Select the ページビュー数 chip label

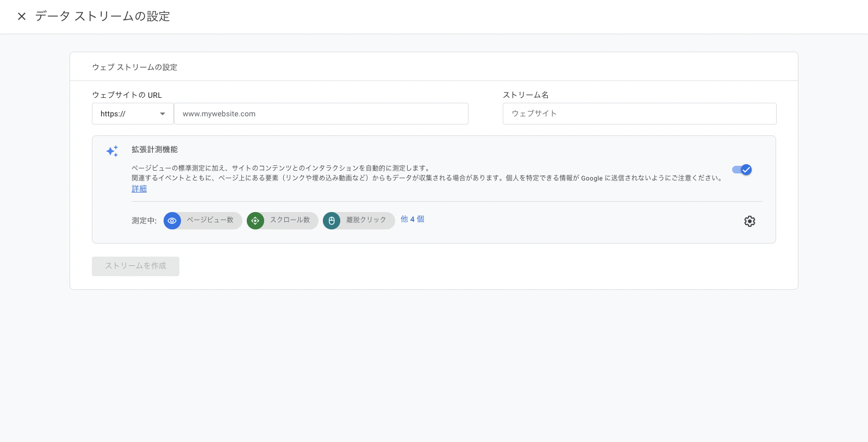tap(210, 220)
